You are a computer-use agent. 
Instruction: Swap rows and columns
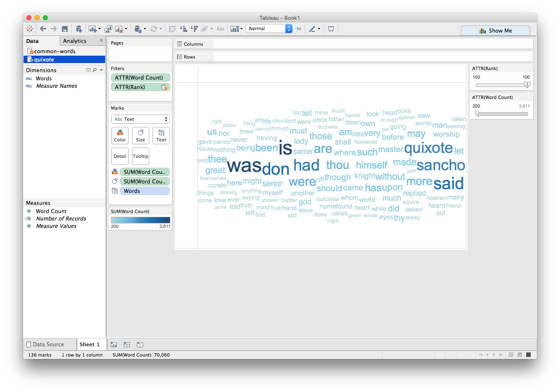[x=172, y=29]
